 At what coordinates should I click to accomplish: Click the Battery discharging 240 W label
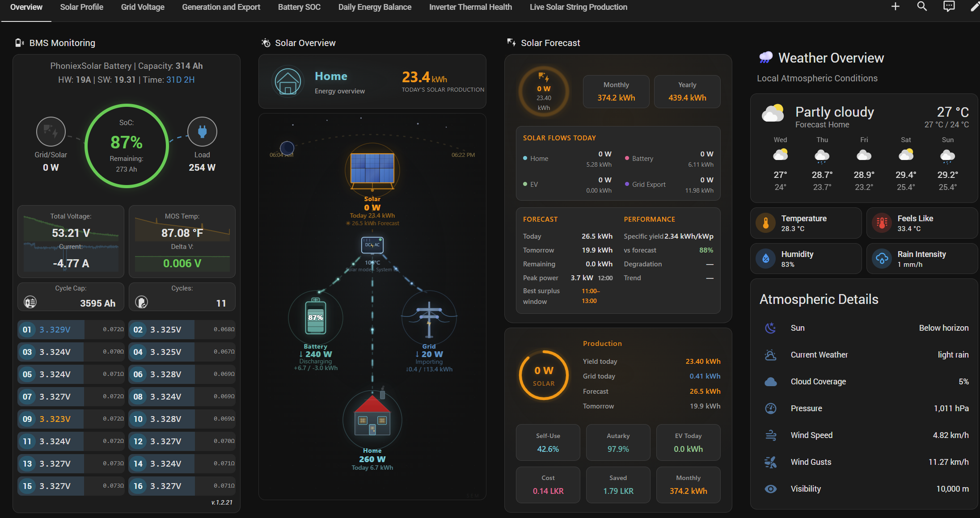tap(316, 354)
